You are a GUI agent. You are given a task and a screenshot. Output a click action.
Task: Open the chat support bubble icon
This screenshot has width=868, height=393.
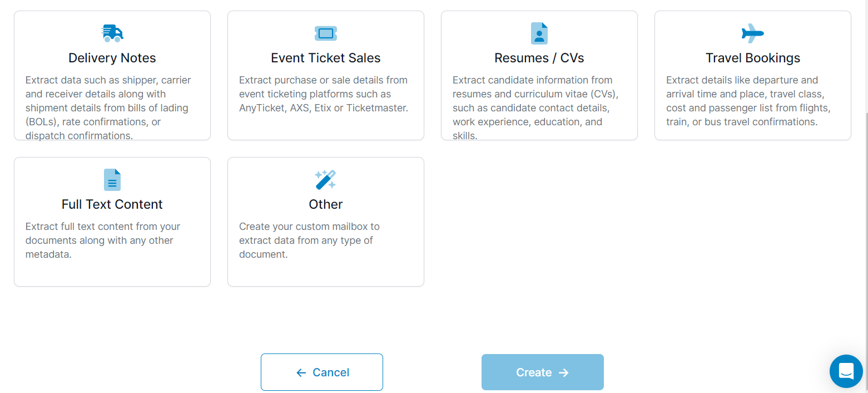pyautogui.click(x=846, y=371)
